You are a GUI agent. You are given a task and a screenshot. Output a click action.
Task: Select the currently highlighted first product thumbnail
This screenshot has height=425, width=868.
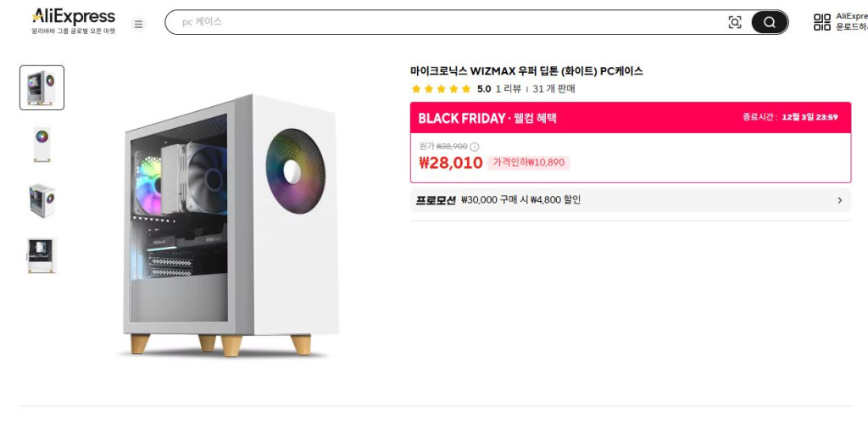click(x=42, y=87)
